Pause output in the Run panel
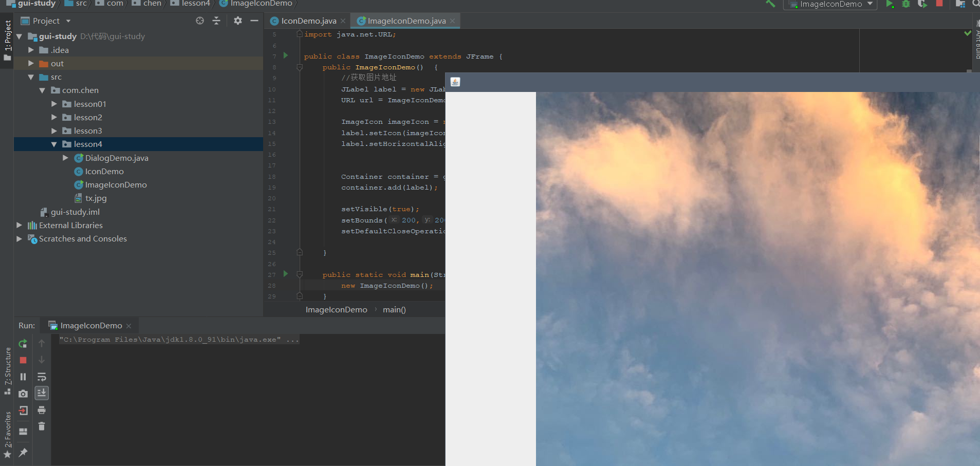 [x=23, y=377]
